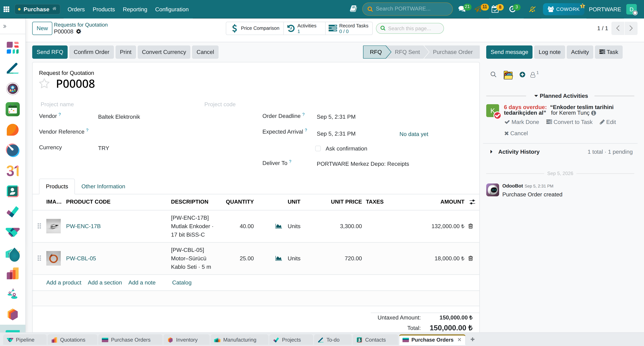Screen dimensions: 644x346
Task: Go to next record arrow
Action: [x=631, y=28]
